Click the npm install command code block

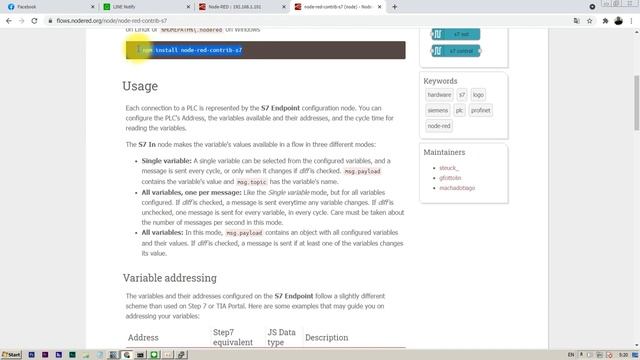(x=265, y=50)
